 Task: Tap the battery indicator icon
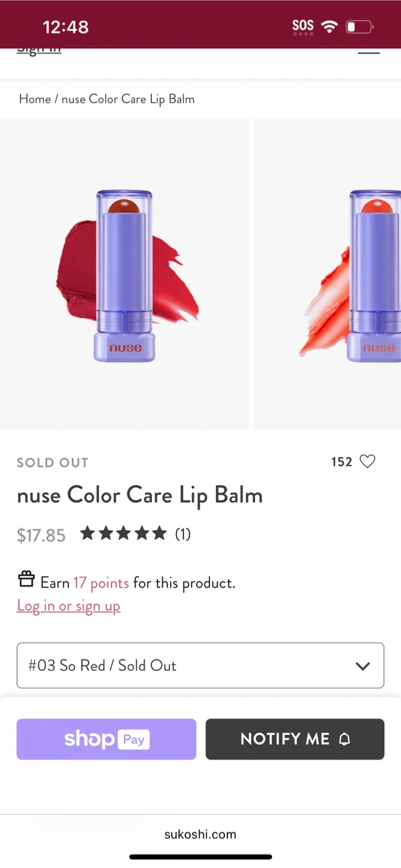click(359, 27)
